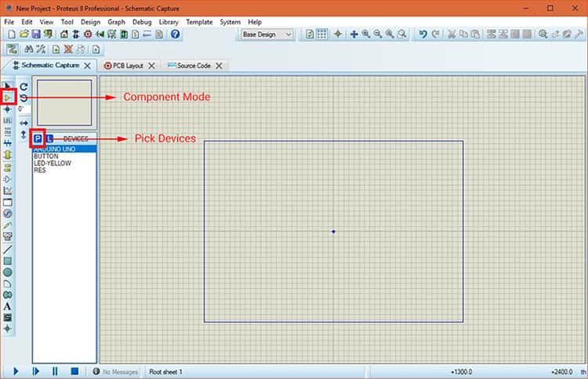Select LED-YELLOW in the devices list
The width and height of the screenshot is (588, 379).
(x=64, y=164)
